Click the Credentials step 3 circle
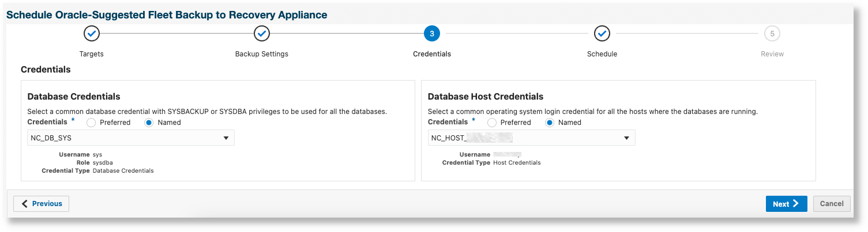This screenshot has width=868, height=232. click(x=431, y=34)
